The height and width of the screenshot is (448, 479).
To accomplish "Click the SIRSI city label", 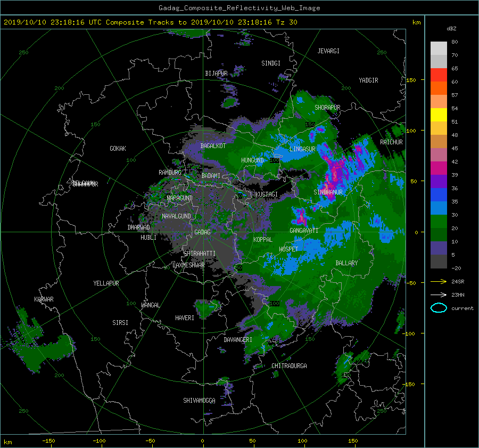I will point(120,323).
